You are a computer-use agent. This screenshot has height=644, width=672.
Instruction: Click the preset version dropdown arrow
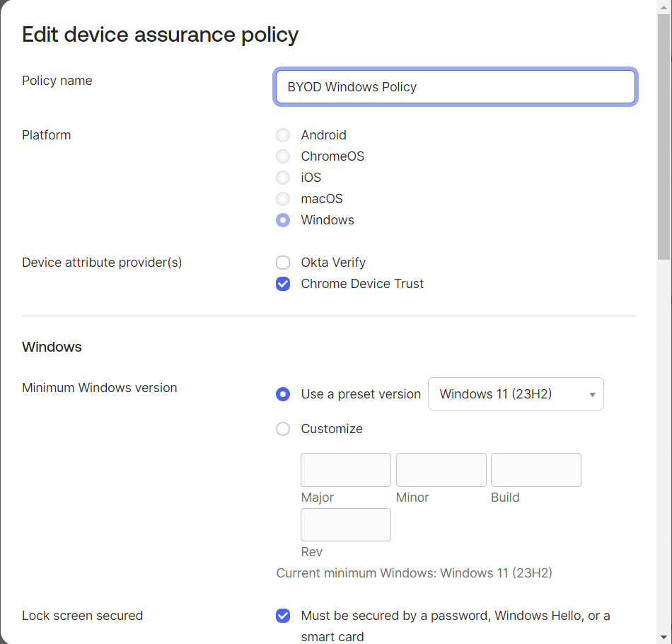click(592, 395)
